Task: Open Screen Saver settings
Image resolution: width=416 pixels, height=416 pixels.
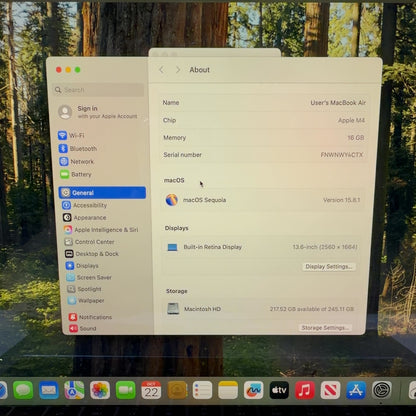Action: pyautogui.click(x=89, y=277)
